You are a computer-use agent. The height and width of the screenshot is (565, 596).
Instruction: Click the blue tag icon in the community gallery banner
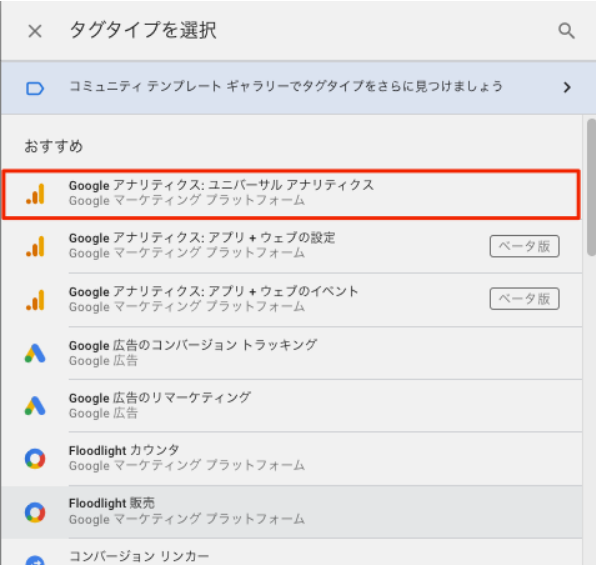(x=35, y=88)
